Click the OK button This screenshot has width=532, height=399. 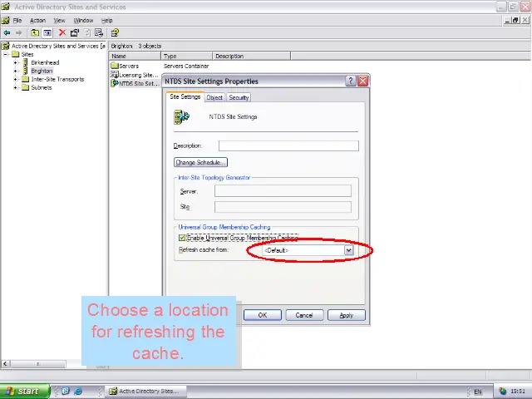pyautogui.click(x=263, y=315)
